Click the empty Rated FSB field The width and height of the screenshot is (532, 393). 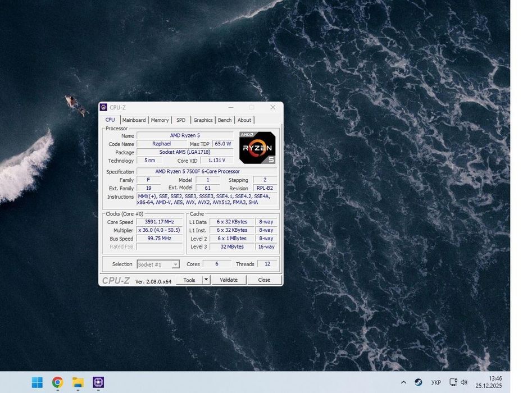click(160, 246)
